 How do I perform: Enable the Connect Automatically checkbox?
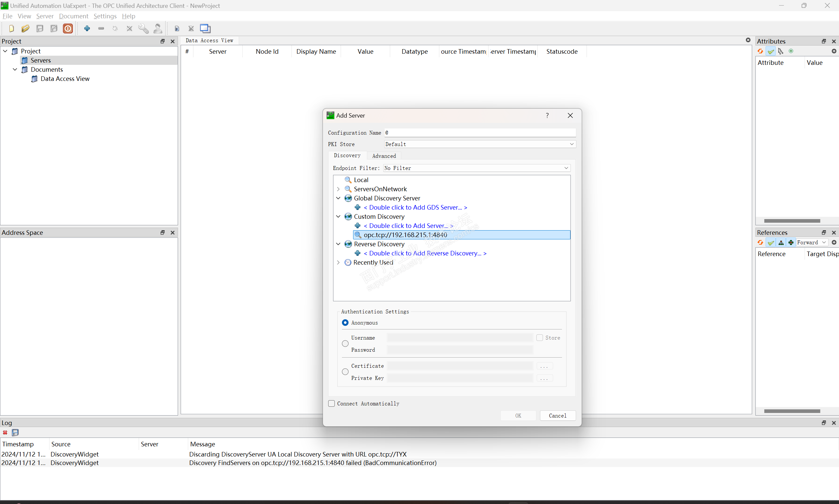point(331,403)
